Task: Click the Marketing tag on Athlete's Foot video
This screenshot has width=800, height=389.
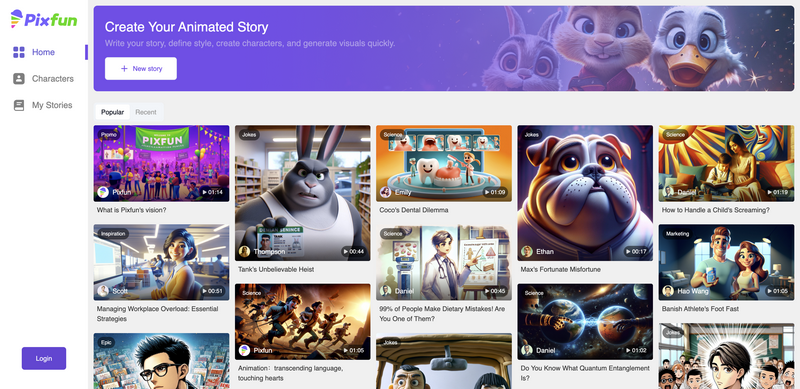Action: click(x=678, y=234)
